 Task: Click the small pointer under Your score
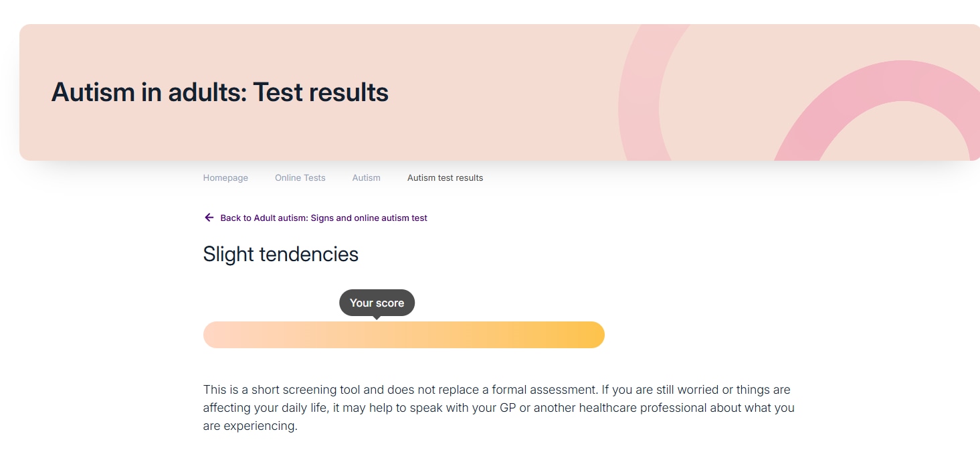point(377,317)
